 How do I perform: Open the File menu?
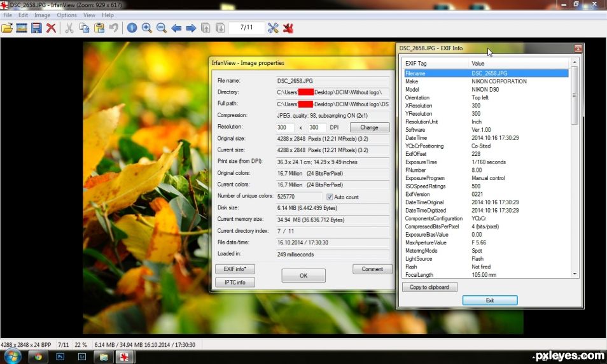[x=8, y=15]
